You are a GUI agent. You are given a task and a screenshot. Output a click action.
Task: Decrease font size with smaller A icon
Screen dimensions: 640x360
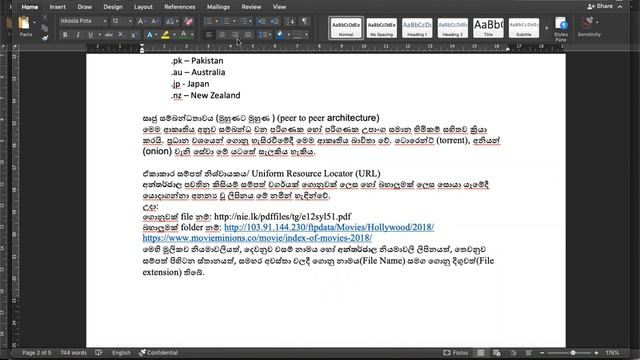pyautogui.click(x=155, y=21)
